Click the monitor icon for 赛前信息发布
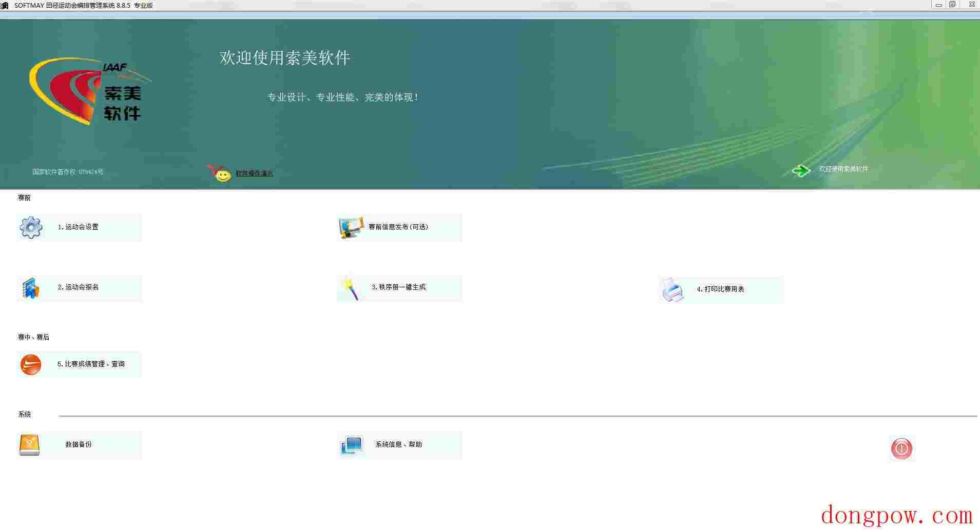Image resolution: width=980 pixels, height=530 pixels. (351, 227)
